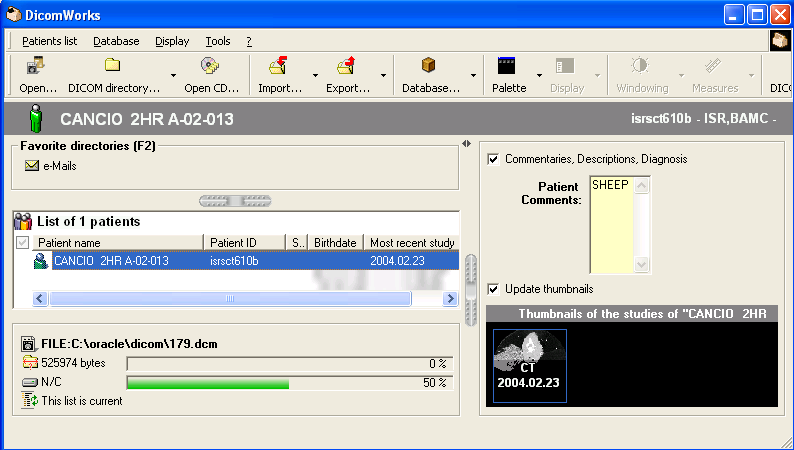Open the Database box icon
The height and width of the screenshot is (450, 794).
coord(428,65)
